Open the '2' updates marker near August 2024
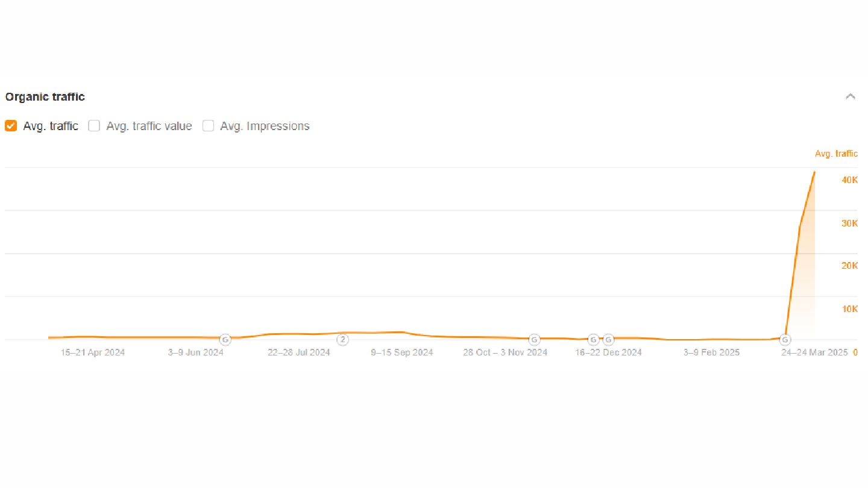The image size is (868, 488). click(342, 339)
